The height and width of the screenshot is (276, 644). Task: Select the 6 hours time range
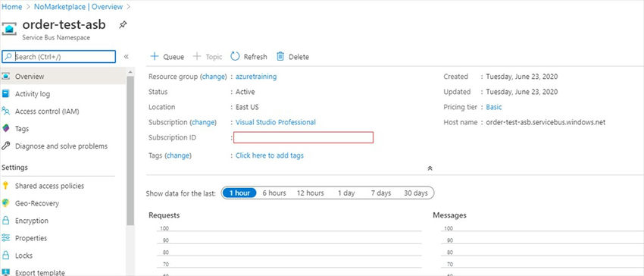(x=274, y=193)
